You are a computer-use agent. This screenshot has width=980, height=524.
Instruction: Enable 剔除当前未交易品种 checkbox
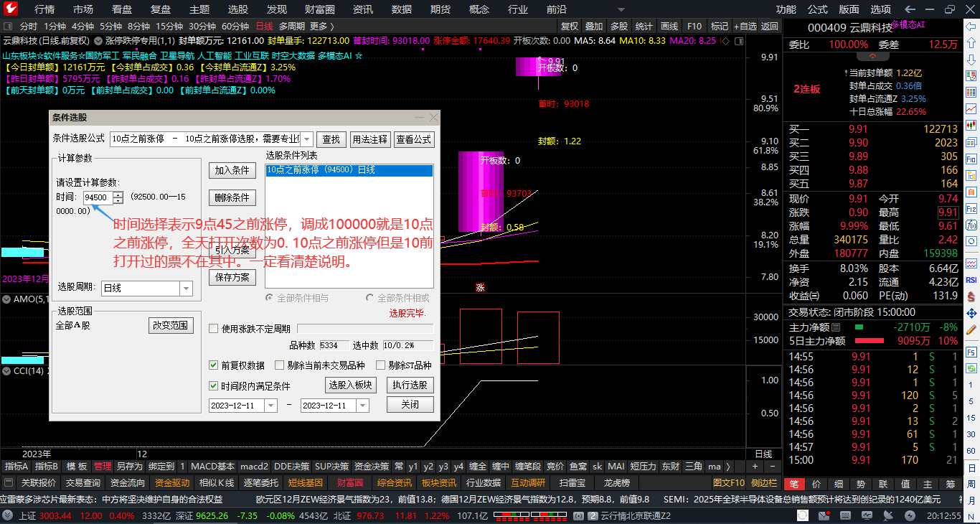pyautogui.click(x=280, y=365)
